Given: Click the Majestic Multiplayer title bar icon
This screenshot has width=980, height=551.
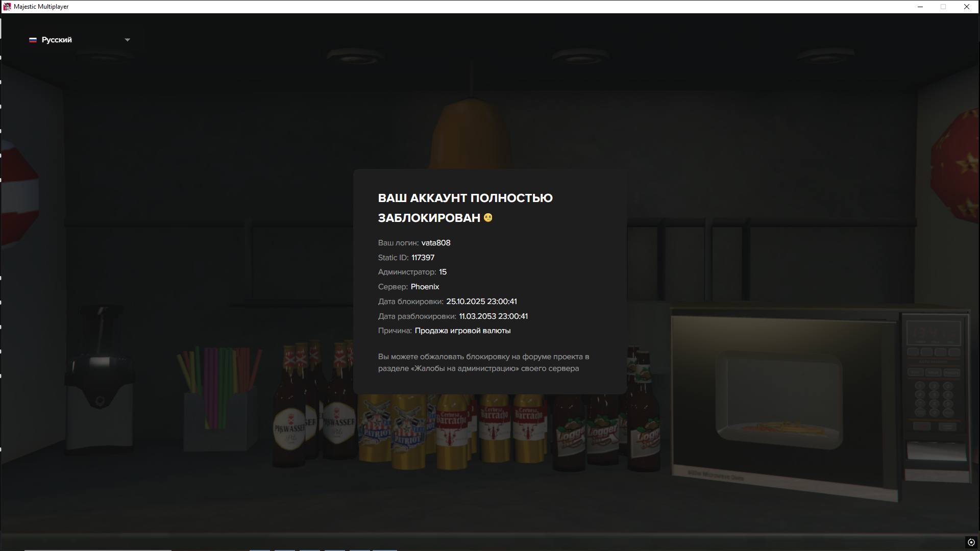Looking at the screenshot, I should coord(7,7).
